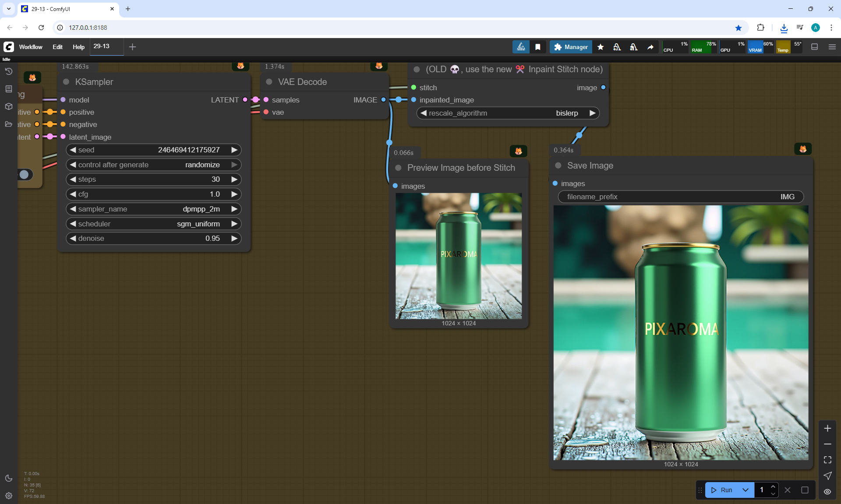Open the workflows folder sidebar icon
Viewport: 841px width, 504px height.
(x=8, y=124)
